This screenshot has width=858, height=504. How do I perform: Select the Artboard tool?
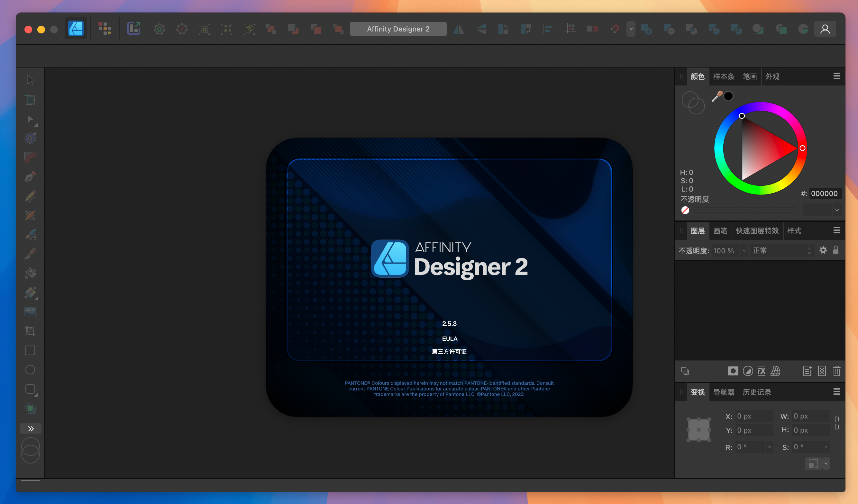(x=30, y=100)
